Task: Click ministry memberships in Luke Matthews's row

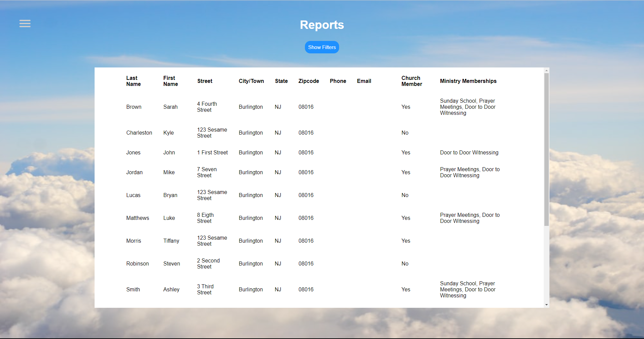Action: pos(470,218)
